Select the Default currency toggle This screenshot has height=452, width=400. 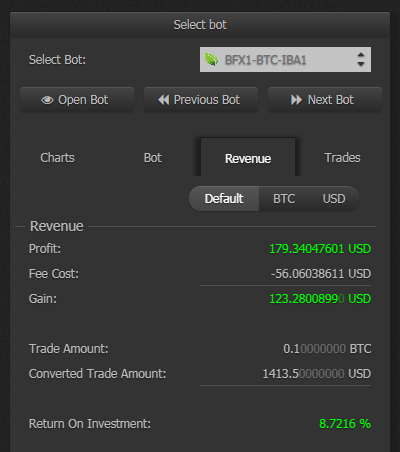pos(224,199)
